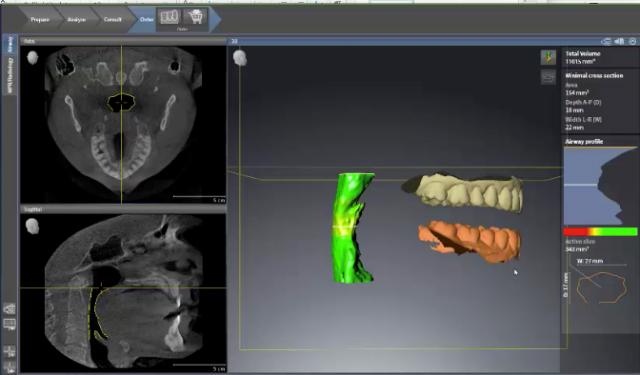Collapse the 3D view toolbar chevron
This screenshot has width=640, height=375.
(632, 41)
